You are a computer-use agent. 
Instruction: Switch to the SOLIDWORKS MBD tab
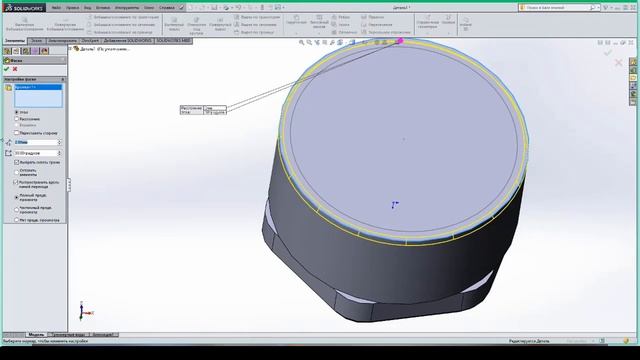(173, 41)
